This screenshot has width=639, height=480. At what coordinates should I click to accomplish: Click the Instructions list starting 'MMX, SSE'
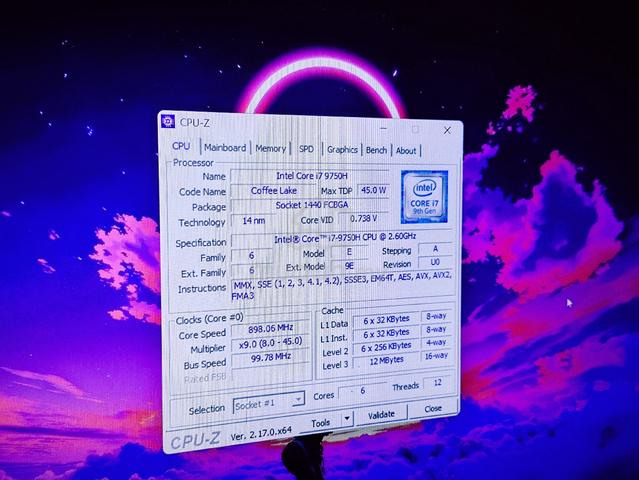[x=342, y=286]
